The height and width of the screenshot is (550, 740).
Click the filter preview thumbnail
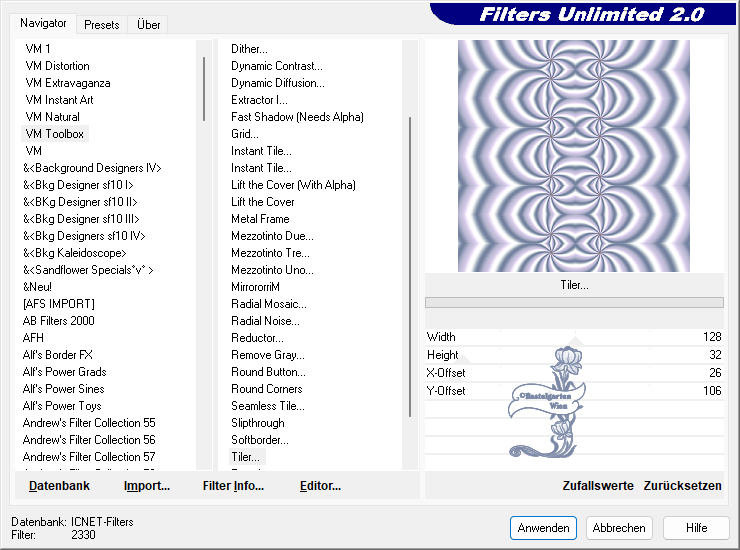click(x=573, y=156)
